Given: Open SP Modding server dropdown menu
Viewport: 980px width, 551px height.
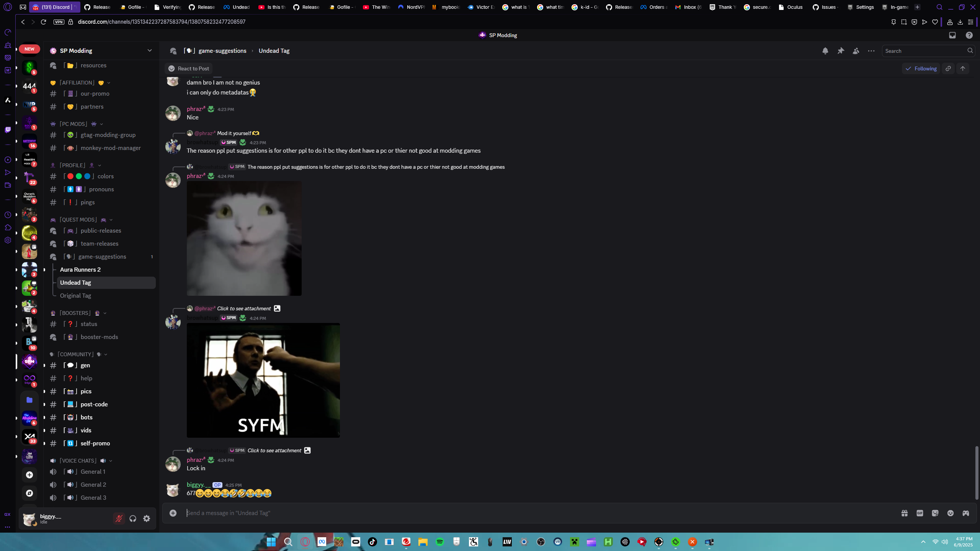Looking at the screenshot, I should [x=149, y=51].
